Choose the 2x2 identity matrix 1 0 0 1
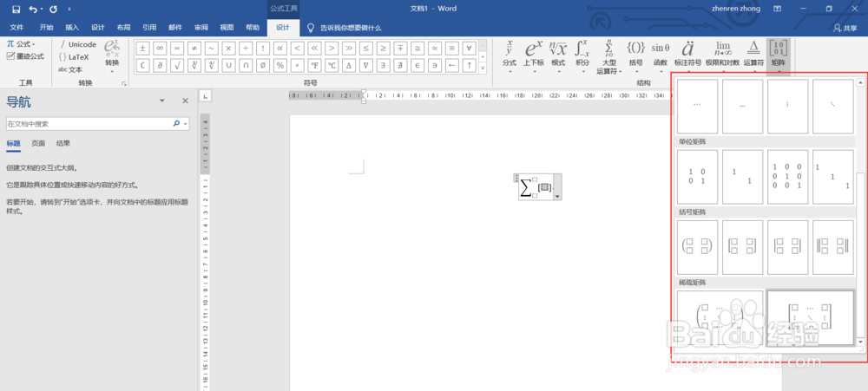The image size is (868, 391). pyautogui.click(x=698, y=176)
